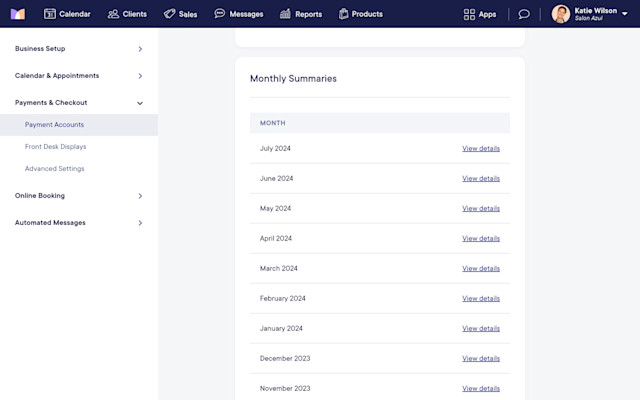Image resolution: width=640 pixels, height=400 pixels.
Task: Open Messages from the navigation bar
Action: click(239, 14)
